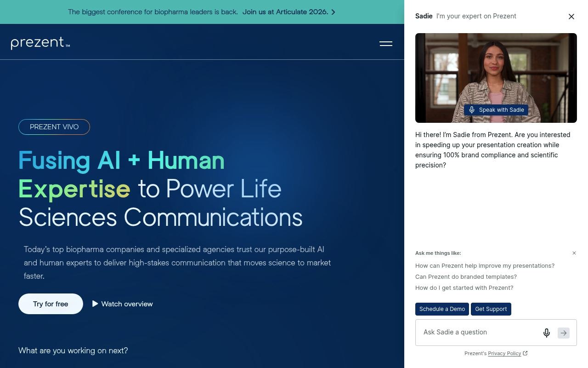Image resolution: width=588 pixels, height=368 pixels.
Task: Click the 'What are you working on next?' text
Action: [x=73, y=351]
